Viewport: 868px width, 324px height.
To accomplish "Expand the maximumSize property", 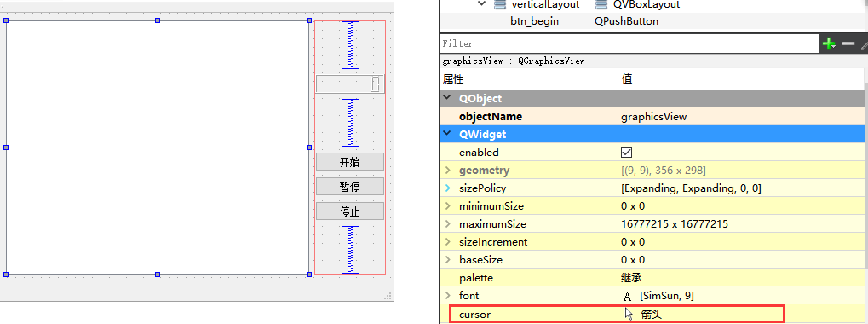I will (x=447, y=224).
